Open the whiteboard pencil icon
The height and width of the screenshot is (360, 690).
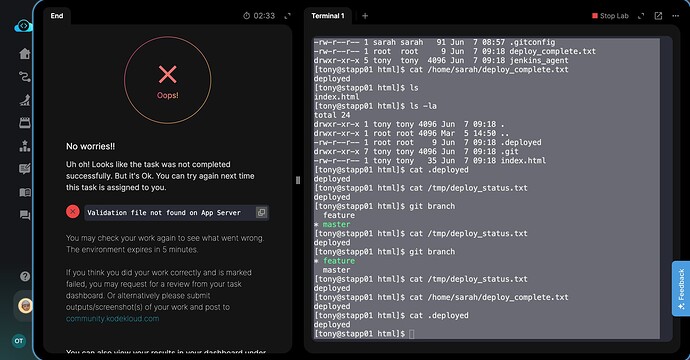pos(25,169)
